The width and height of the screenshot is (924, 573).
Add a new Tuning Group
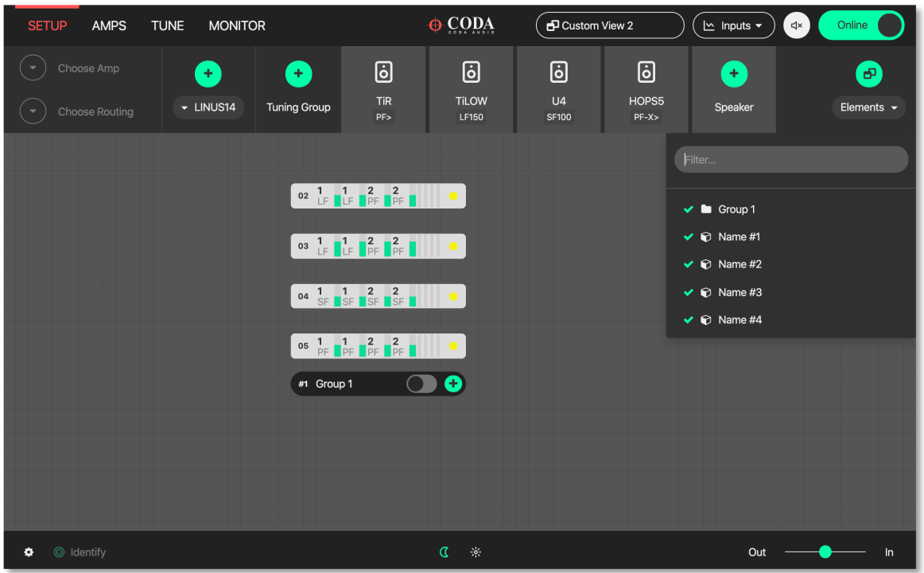click(298, 74)
